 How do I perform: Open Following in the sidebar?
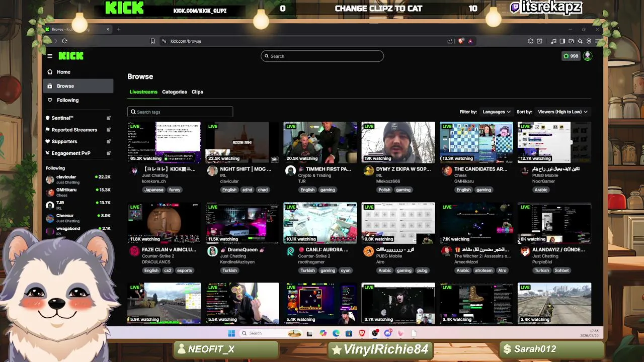(78, 100)
